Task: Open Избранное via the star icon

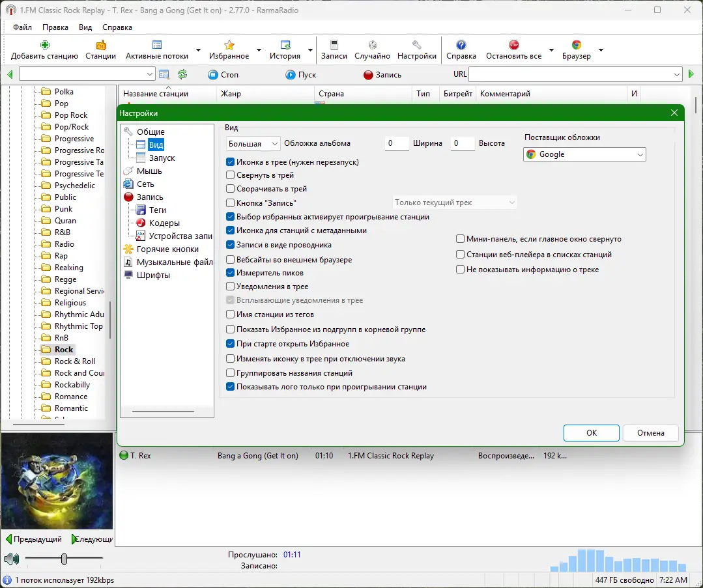Action: pos(229,46)
